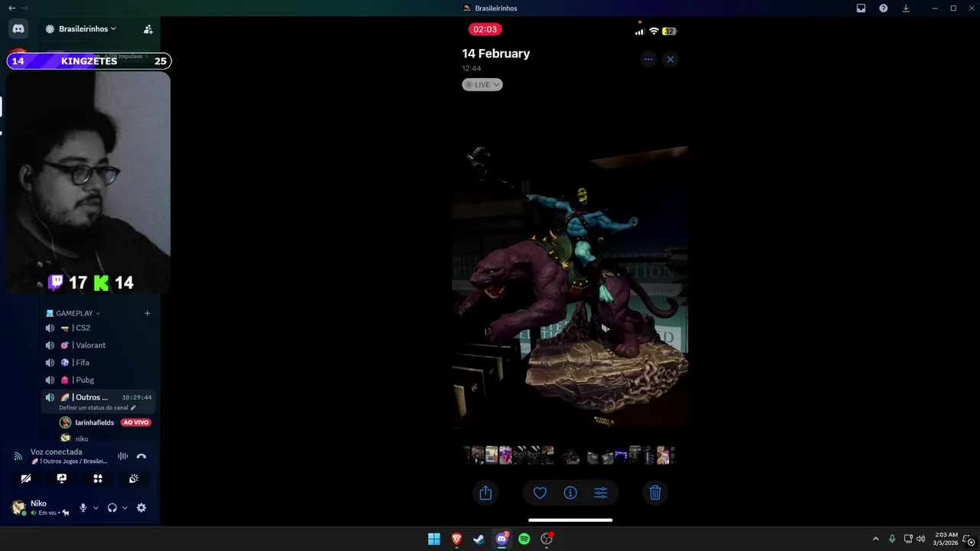Open the Windows Start menu
Screen dimensions: 980x551
pos(434,539)
